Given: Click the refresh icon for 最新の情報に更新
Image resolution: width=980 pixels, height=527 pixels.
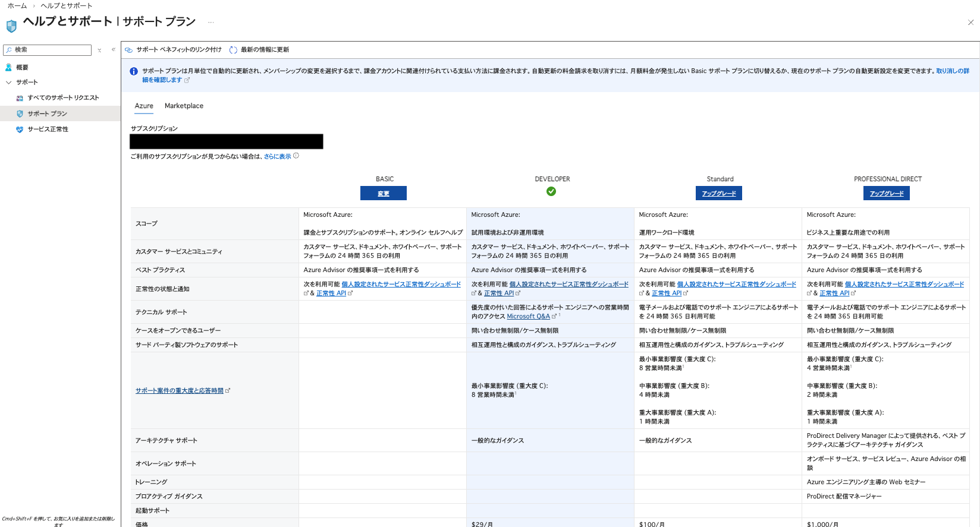Looking at the screenshot, I should click(233, 50).
